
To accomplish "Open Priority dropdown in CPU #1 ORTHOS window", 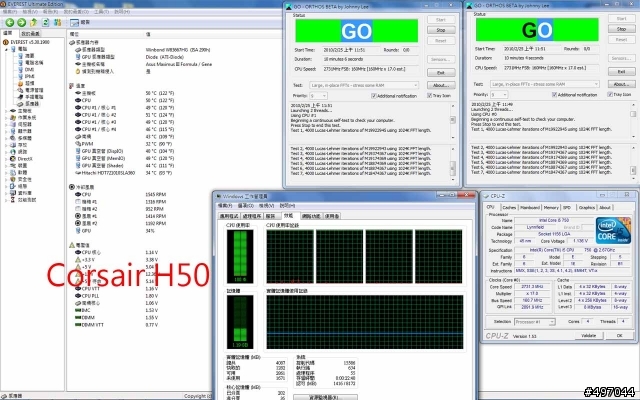I will [318, 96].
